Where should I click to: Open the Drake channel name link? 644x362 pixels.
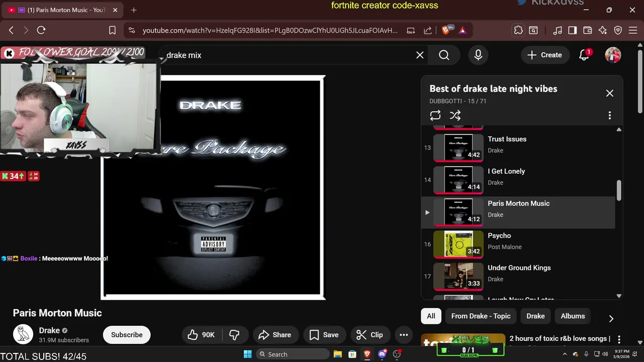coord(49,330)
